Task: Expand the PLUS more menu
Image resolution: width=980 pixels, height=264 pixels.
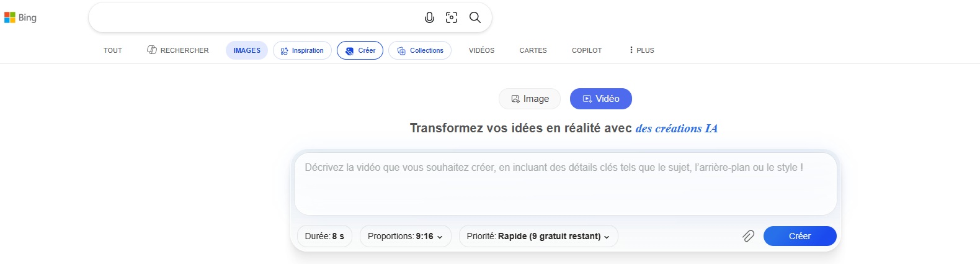Action: (x=642, y=50)
